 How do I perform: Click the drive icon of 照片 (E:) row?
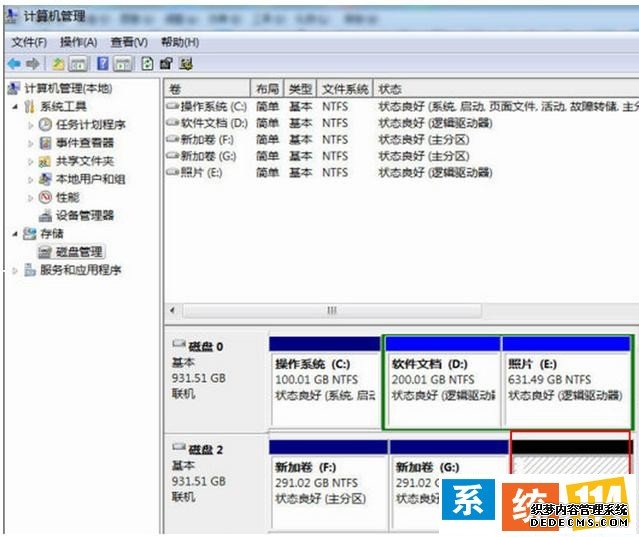coord(172,172)
